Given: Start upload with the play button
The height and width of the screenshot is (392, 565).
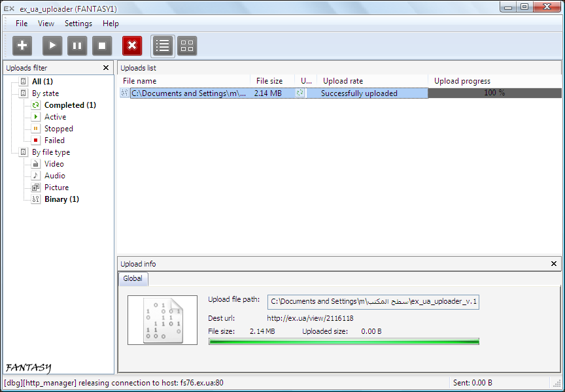Looking at the screenshot, I should click(52, 46).
